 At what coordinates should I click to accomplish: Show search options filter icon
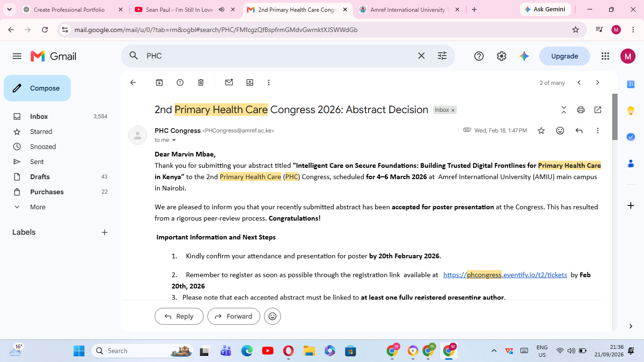pyautogui.click(x=442, y=56)
